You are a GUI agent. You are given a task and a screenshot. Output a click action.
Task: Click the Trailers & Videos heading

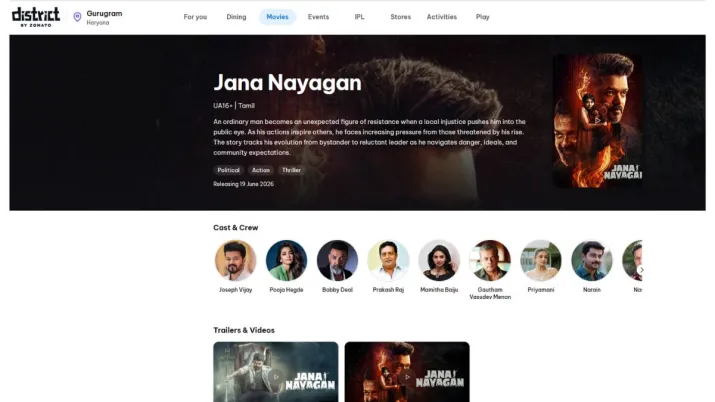(x=244, y=330)
